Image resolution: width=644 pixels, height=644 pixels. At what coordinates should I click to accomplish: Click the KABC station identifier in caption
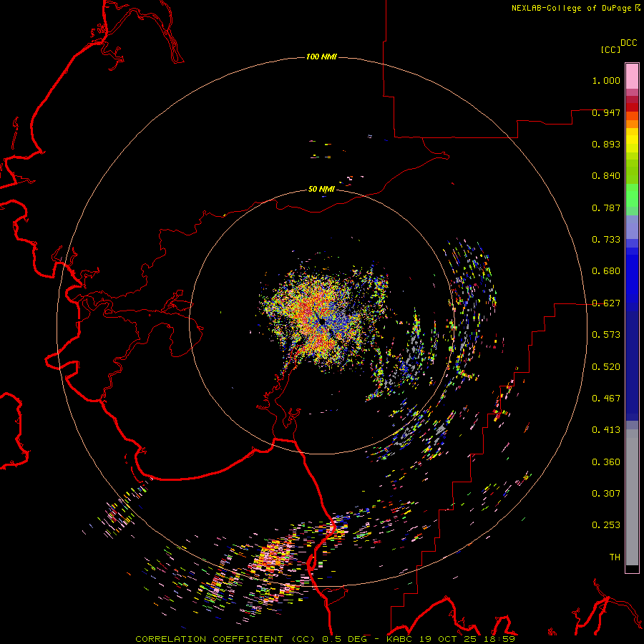click(401, 639)
